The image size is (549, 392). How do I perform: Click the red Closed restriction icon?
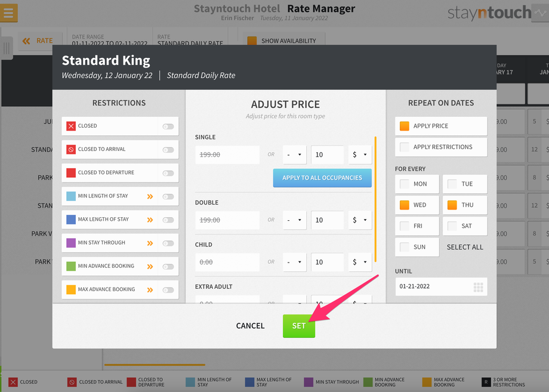71,126
